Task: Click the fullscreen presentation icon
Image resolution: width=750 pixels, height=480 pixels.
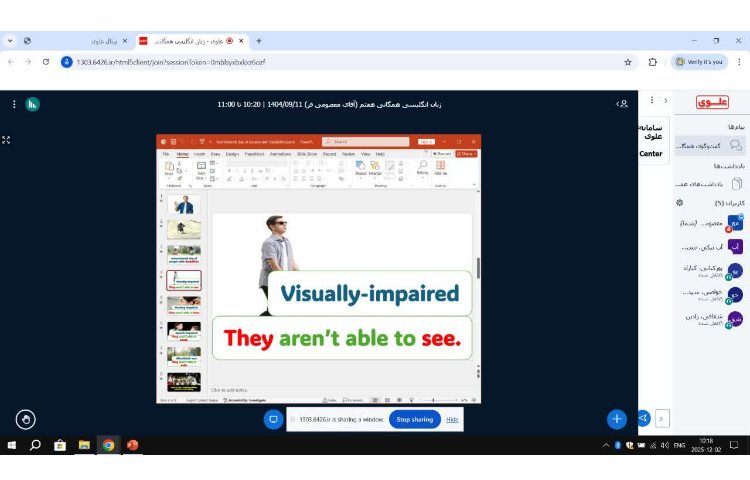Action: [6, 140]
